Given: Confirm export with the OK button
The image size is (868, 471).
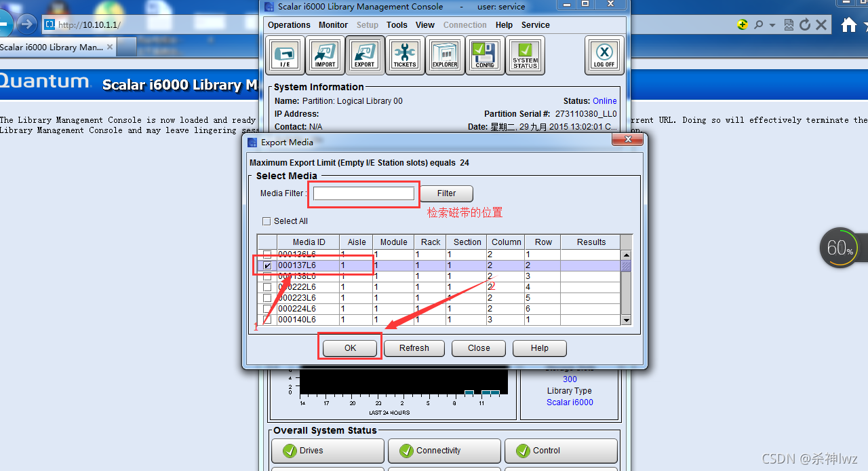Looking at the screenshot, I should coord(350,348).
